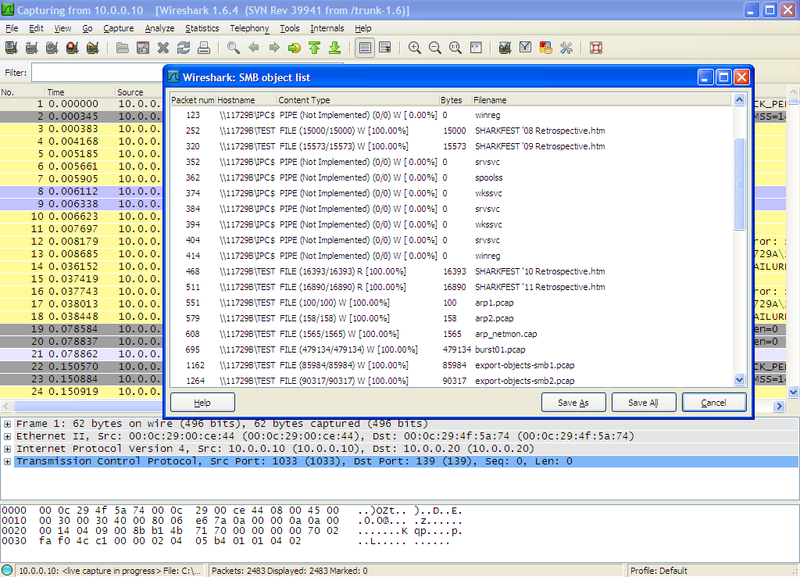Restart the running live capture
Screen dimensions: 800x577
(x=93, y=48)
